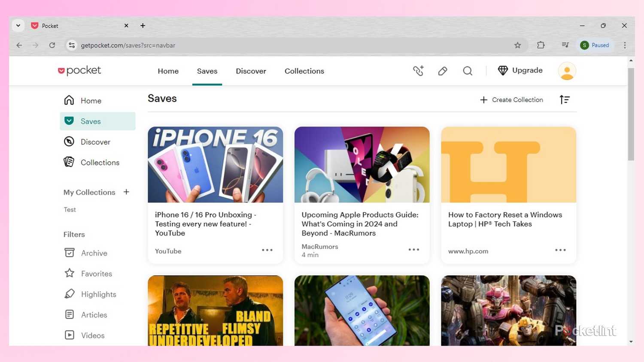Switch to the Collections tab in the navbar
Image resolution: width=644 pixels, height=362 pixels.
coord(304,71)
